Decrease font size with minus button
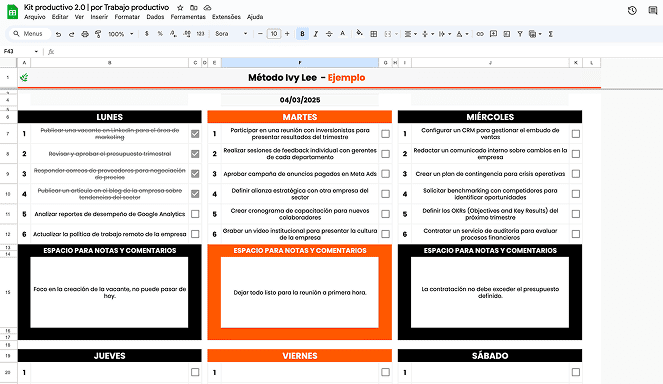Viewport: 663px width, 384px height. 260,34
